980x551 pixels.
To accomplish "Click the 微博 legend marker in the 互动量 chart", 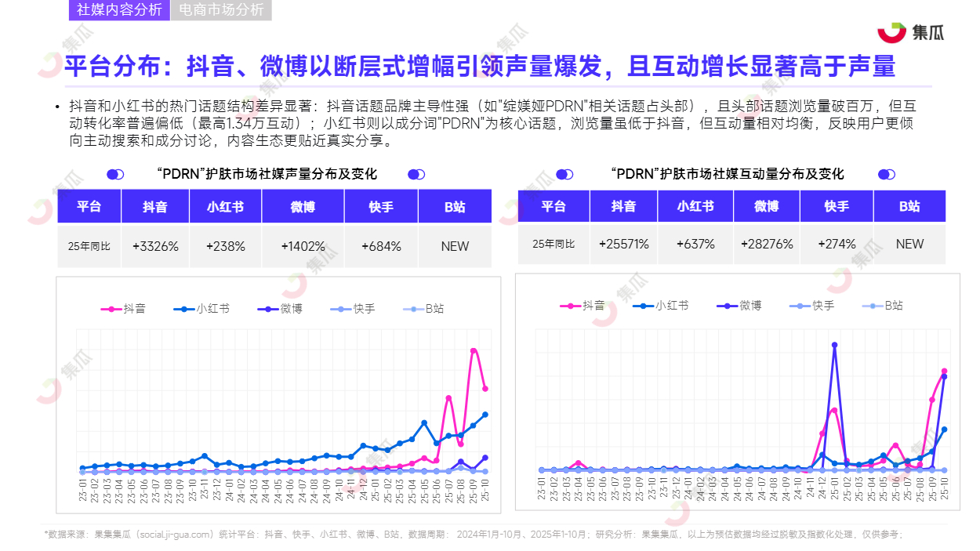I will tap(727, 306).
